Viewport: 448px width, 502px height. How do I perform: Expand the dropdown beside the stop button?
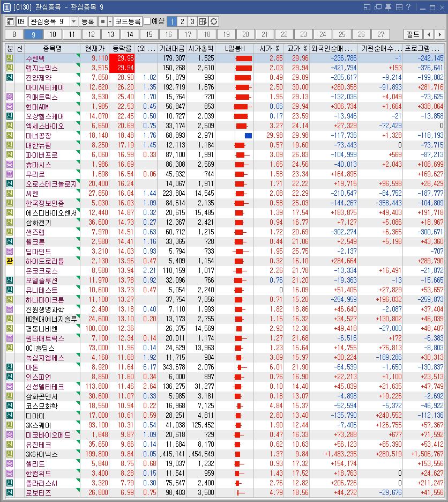pyautogui.click(x=110, y=21)
